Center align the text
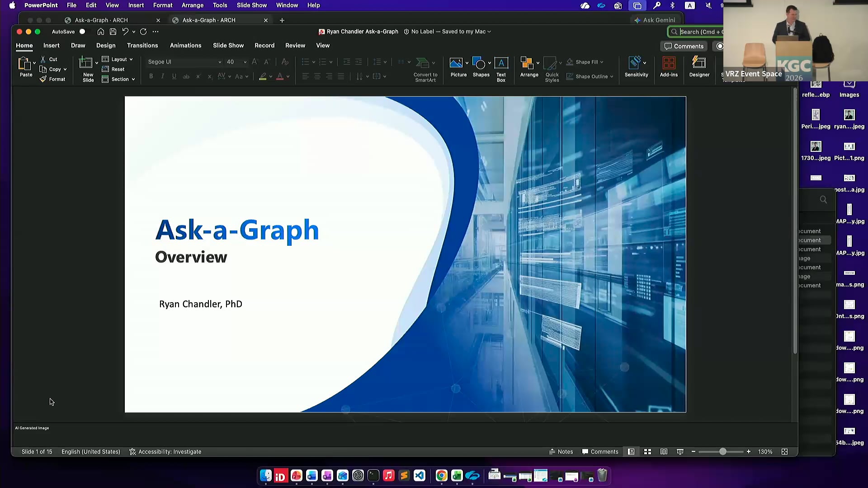 coord(317,76)
